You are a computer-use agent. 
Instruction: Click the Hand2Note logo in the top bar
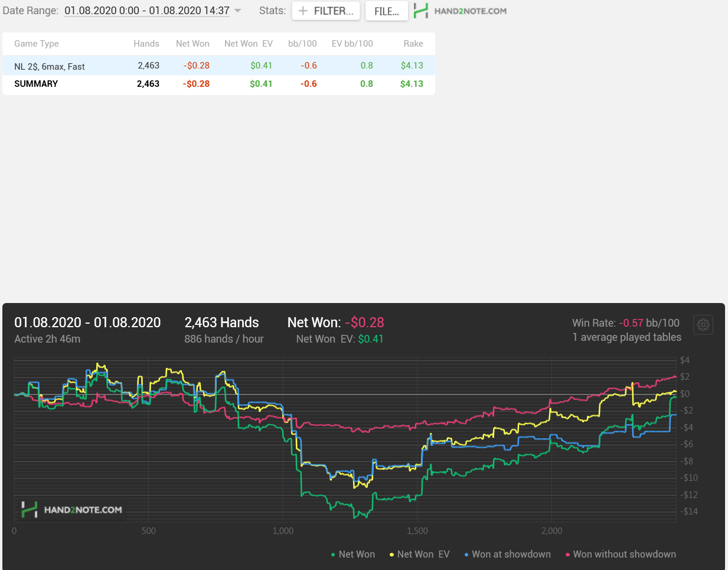pyautogui.click(x=460, y=11)
